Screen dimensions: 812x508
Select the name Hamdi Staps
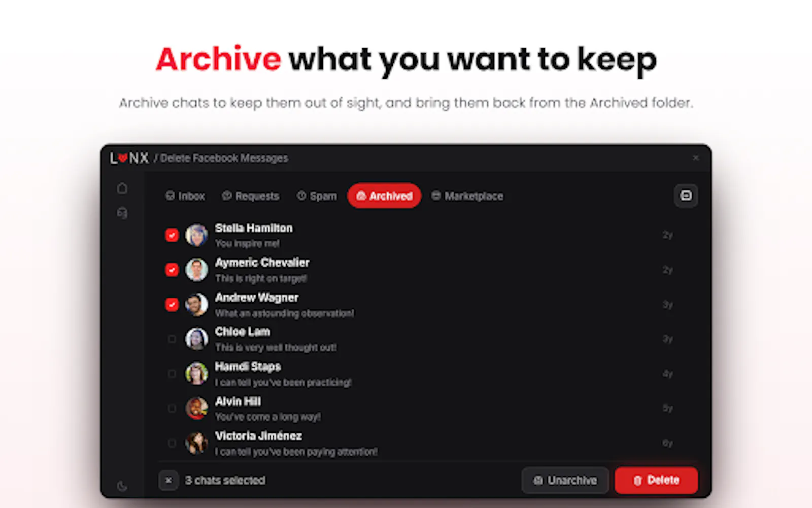tap(248, 366)
